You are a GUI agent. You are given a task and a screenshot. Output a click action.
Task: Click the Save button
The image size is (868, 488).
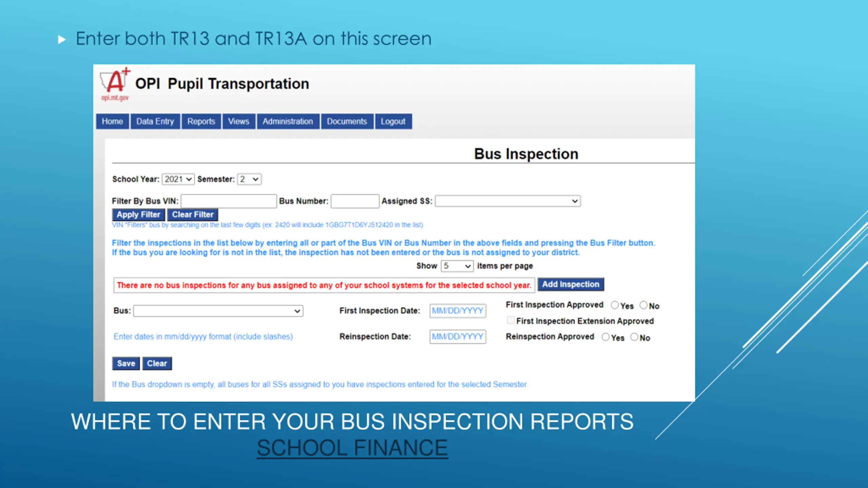(126, 363)
